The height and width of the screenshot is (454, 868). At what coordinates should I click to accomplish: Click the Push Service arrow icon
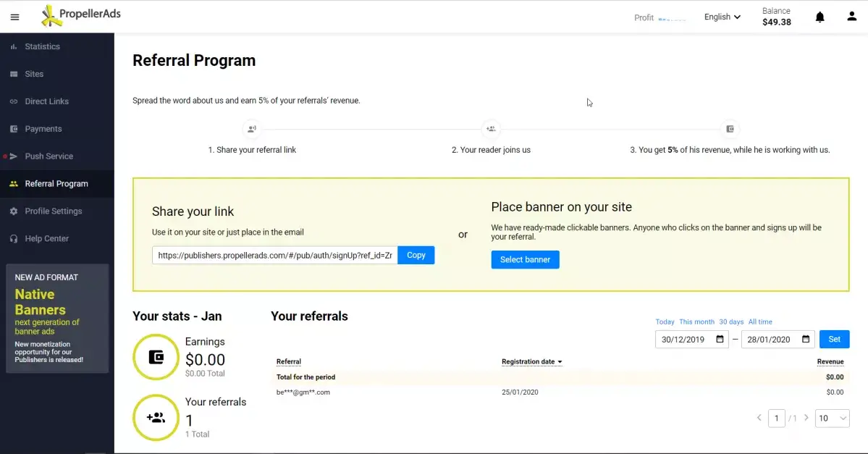pyautogui.click(x=14, y=156)
